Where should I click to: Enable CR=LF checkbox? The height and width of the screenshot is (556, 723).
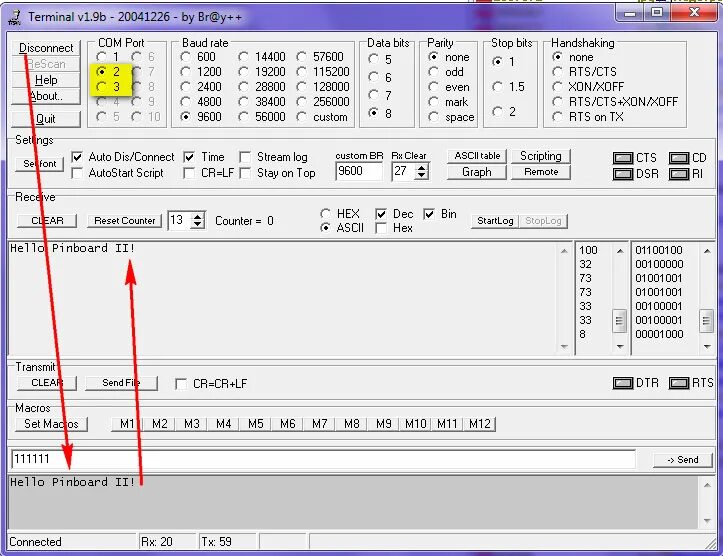[x=189, y=173]
